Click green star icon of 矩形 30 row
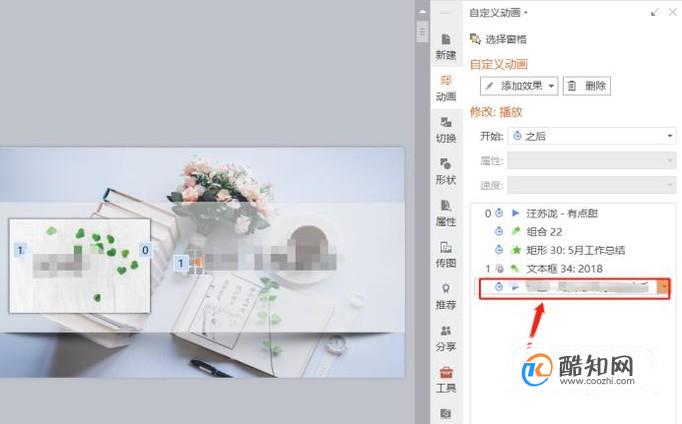 tap(516, 250)
